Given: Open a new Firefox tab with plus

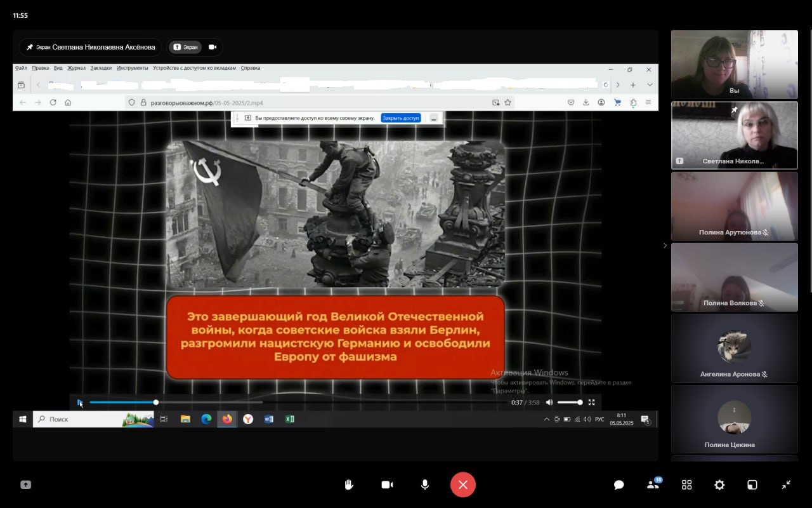Looking at the screenshot, I should [633, 85].
